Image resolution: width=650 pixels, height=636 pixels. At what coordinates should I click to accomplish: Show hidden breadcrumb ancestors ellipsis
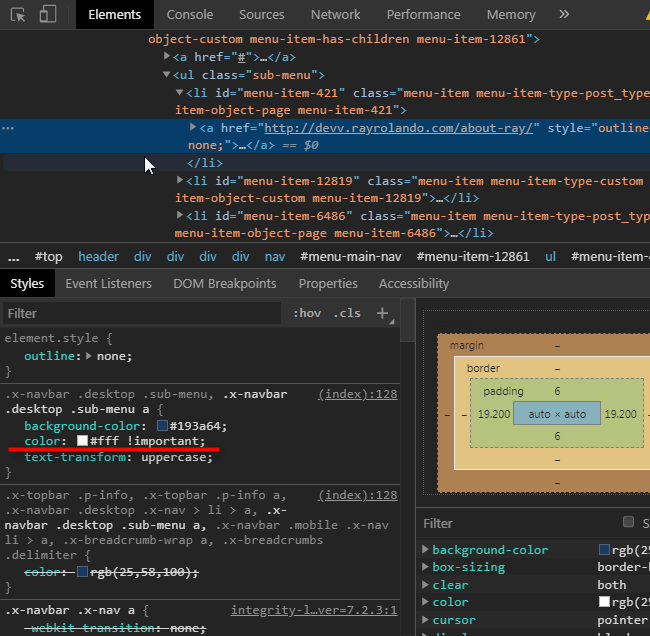click(x=14, y=257)
